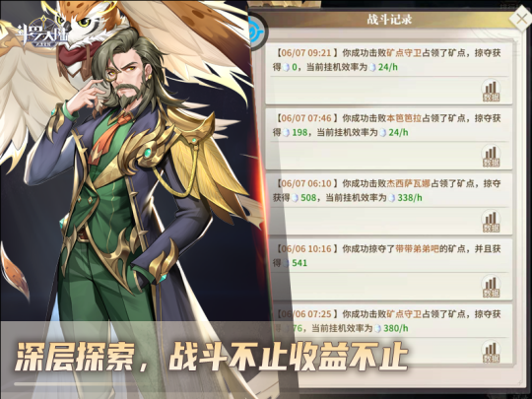Select the 06/07 07:46 log entry text
Screen dimensions: 532x399
pos(387,125)
